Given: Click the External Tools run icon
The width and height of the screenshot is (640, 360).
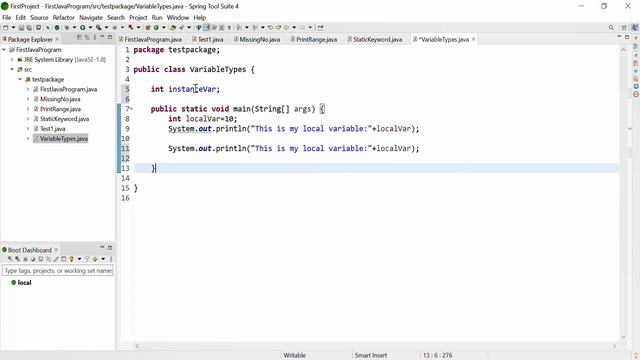Looking at the screenshot, I should click(x=98, y=28).
